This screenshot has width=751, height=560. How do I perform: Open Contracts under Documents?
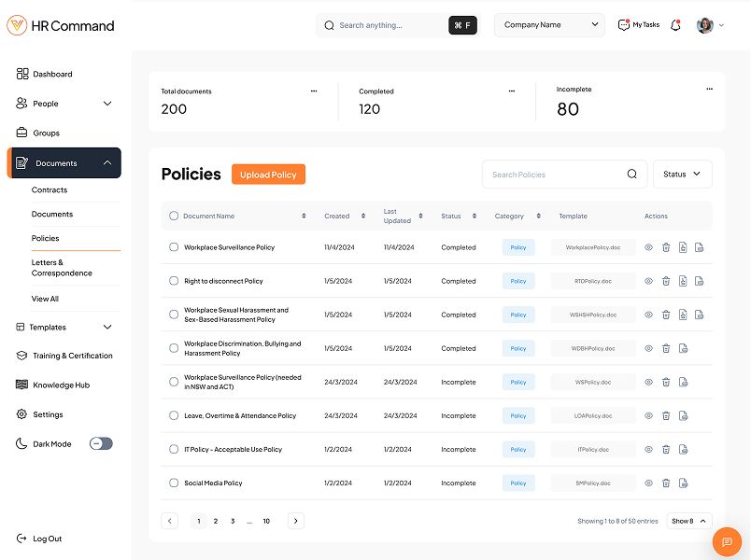click(x=50, y=189)
